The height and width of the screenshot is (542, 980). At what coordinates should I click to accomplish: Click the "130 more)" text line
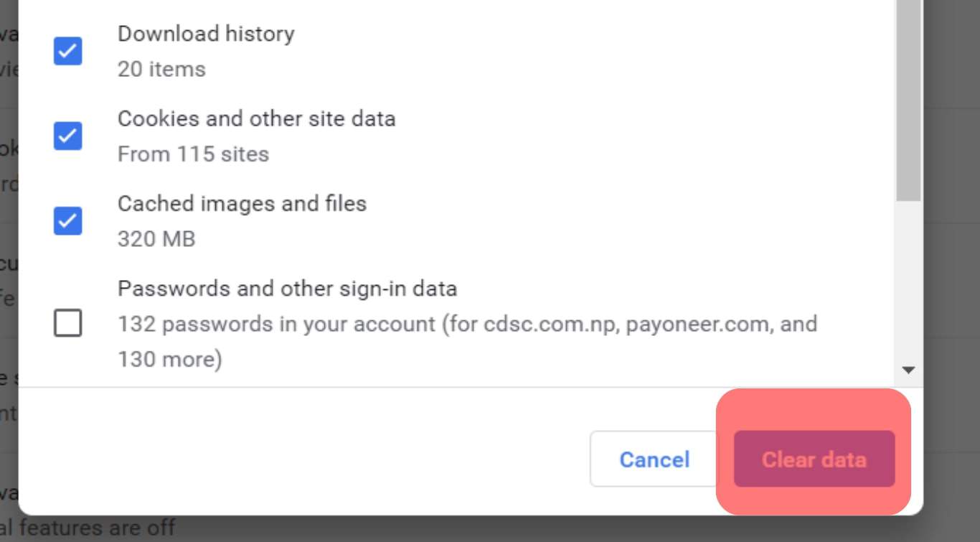(x=170, y=359)
